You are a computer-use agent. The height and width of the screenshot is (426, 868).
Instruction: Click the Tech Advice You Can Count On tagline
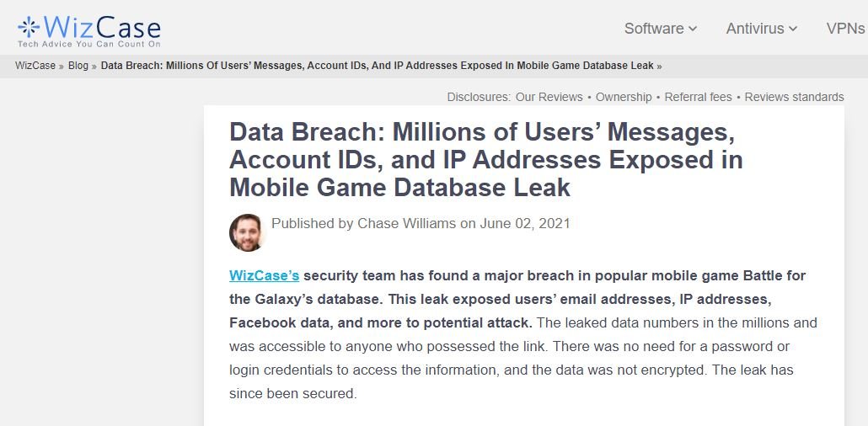pos(89,44)
